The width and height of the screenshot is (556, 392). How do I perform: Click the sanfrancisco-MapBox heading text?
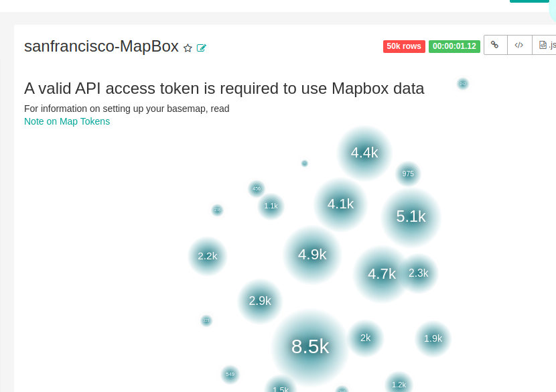click(x=101, y=46)
